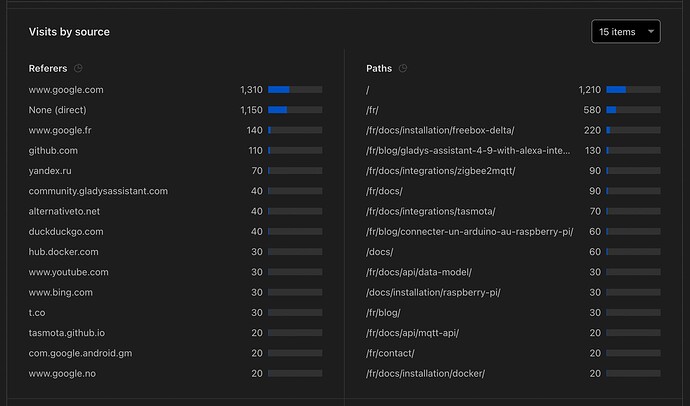Select community.gladysassistant.com referer
The image size is (690, 406).
98,191
